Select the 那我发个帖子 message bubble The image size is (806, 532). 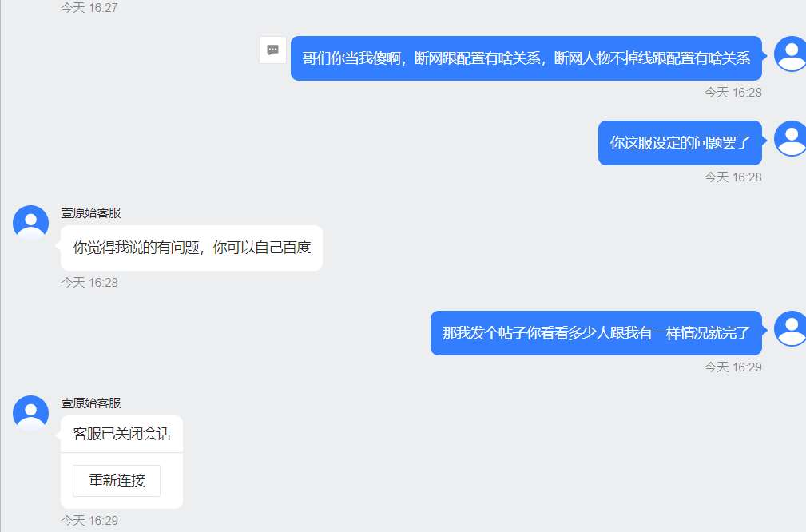click(596, 333)
